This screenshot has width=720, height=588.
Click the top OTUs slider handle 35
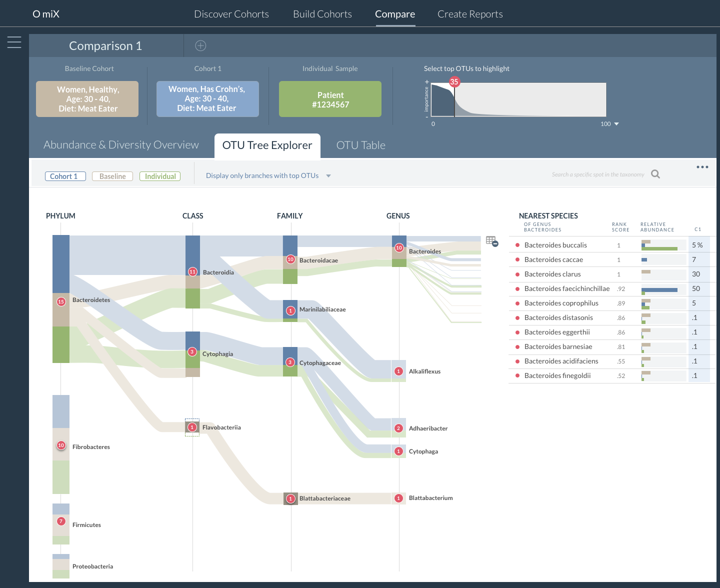(454, 82)
